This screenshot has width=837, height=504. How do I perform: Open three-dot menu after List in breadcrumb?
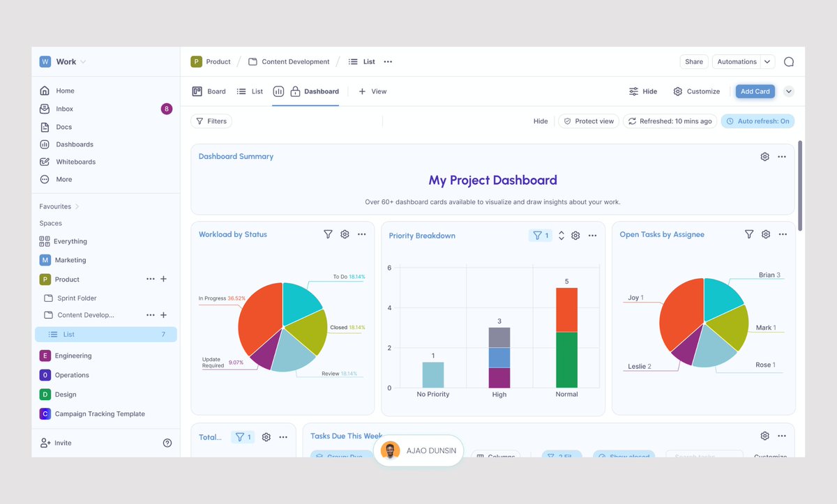[388, 61]
